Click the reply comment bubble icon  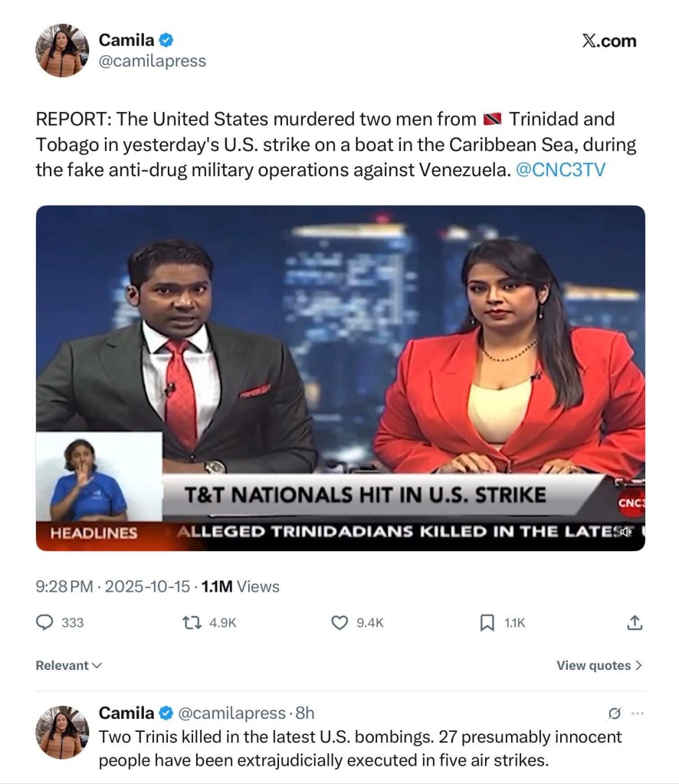coord(45,622)
